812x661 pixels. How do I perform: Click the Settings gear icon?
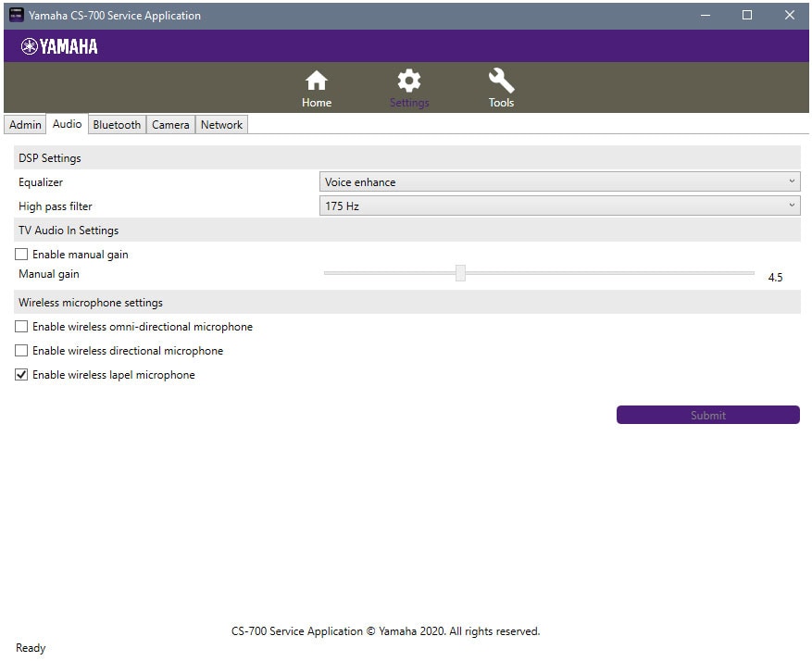pyautogui.click(x=408, y=81)
